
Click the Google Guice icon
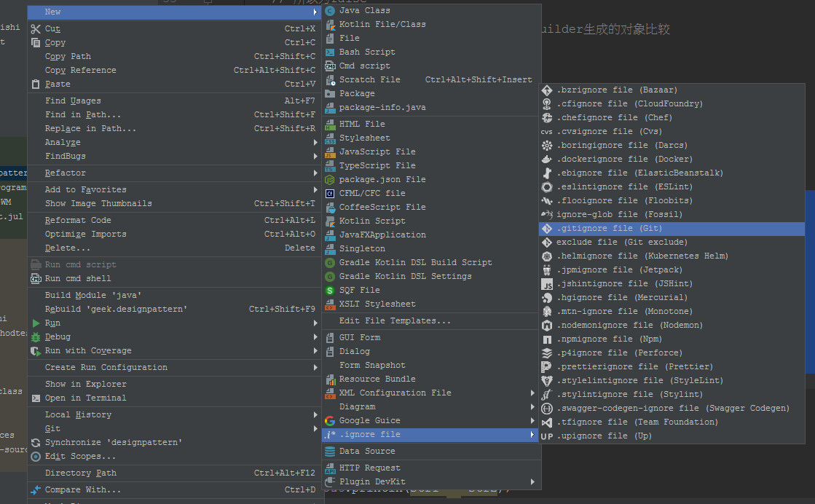pos(329,421)
